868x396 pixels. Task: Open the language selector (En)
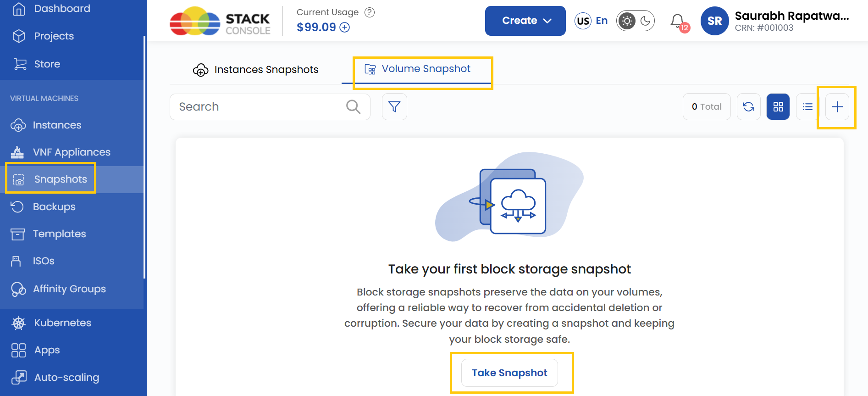point(591,21)
